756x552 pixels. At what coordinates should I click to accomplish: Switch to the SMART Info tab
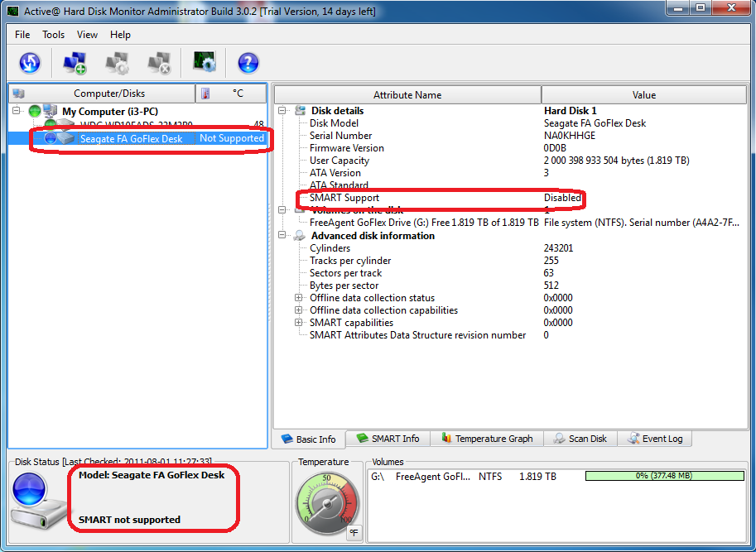click(388, 439)
